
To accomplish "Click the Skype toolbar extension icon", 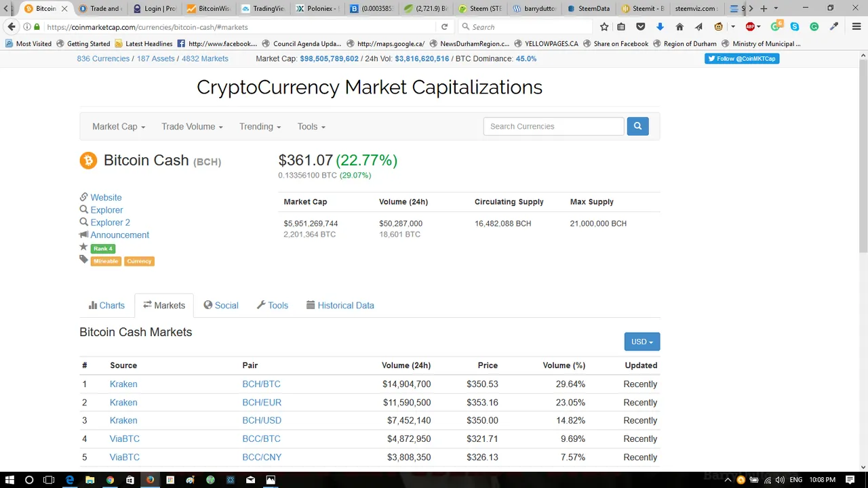I will click(795, 27).
